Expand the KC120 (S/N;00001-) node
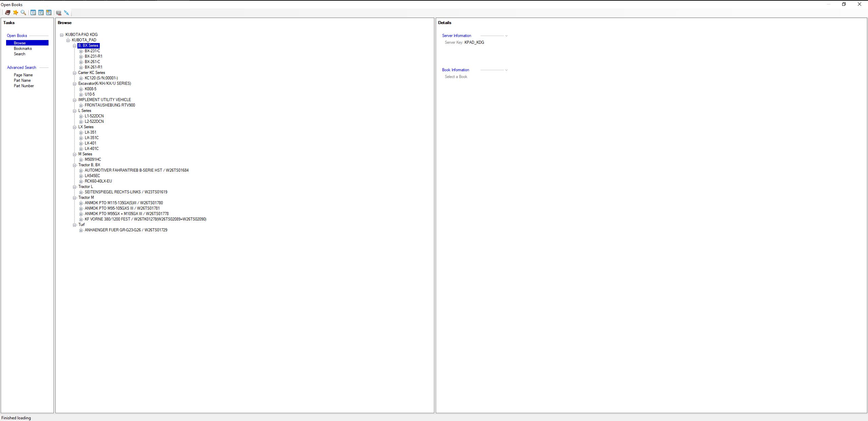The height and width of the screenshot is (421, 868). (81, 78)
